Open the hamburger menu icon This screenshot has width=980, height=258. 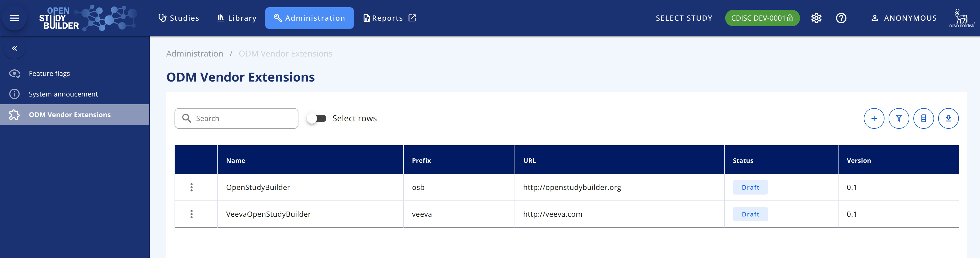pos(14,18)
